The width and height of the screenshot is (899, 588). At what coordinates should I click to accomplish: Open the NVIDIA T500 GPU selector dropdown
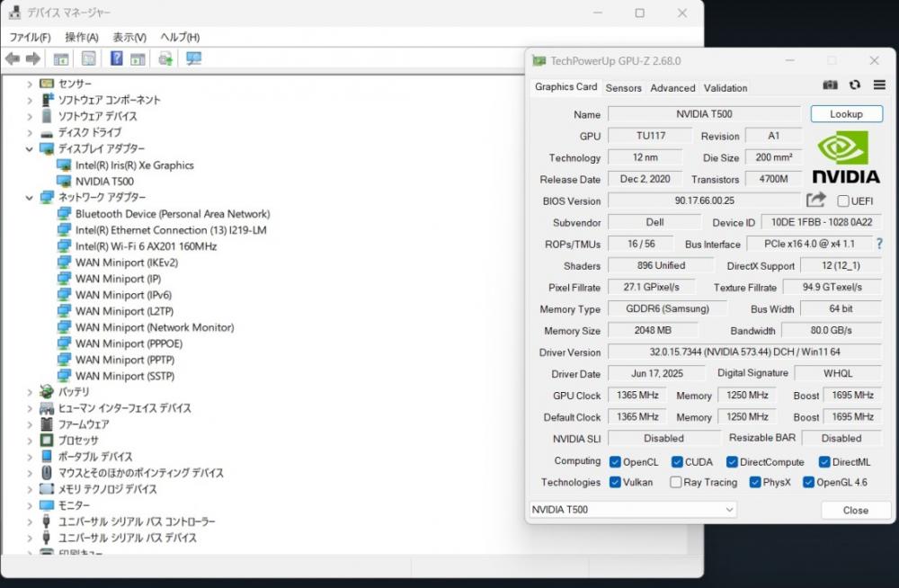click(632, 510)
